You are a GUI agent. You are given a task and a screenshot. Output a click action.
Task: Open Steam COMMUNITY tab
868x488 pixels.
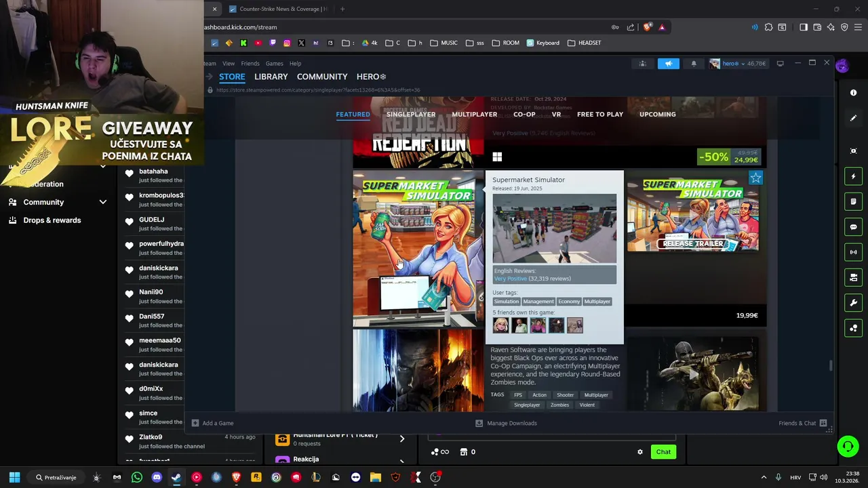coord(322,77)
